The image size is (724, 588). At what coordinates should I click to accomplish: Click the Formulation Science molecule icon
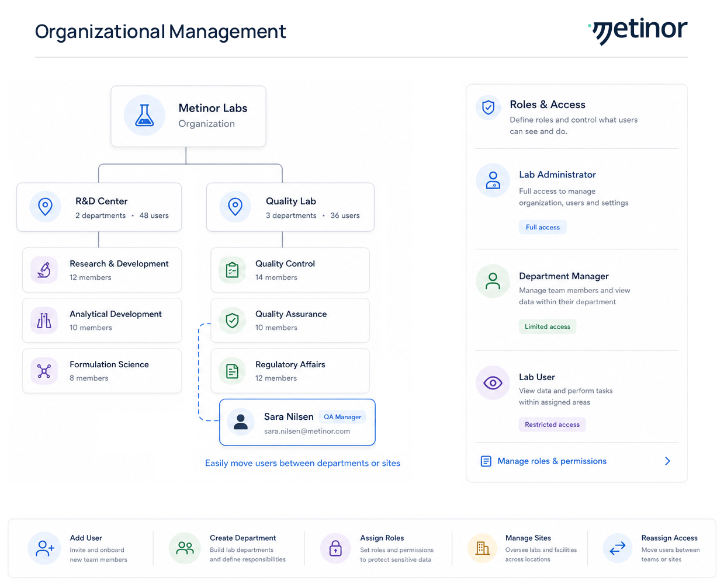(x=44, y=371)
